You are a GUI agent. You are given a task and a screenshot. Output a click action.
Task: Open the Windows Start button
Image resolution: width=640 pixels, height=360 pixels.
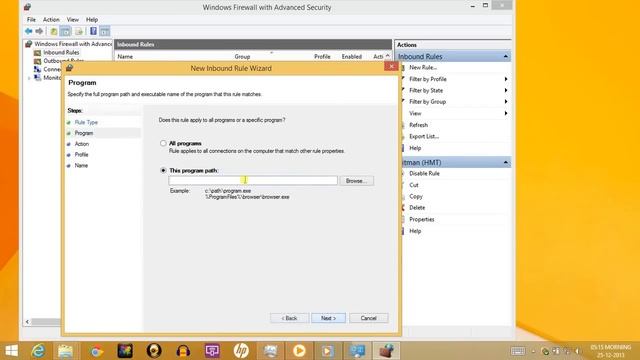(x=11, y=351)
